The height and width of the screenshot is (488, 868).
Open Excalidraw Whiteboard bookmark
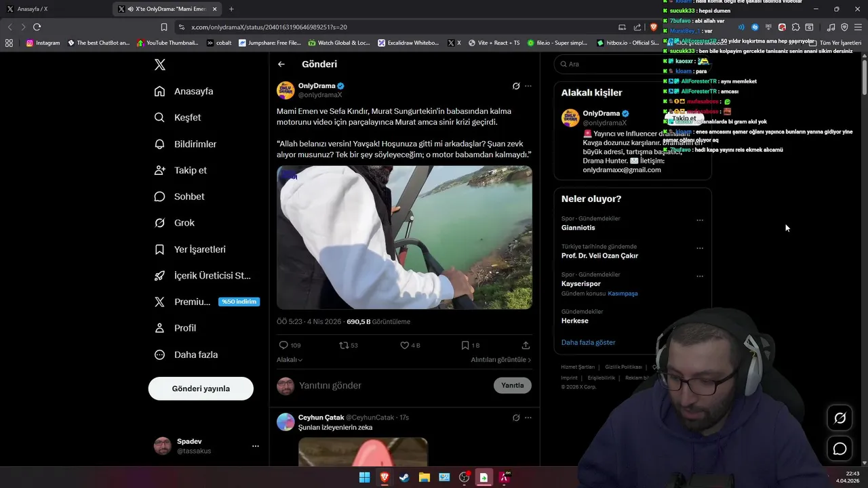tap(408, 43)
